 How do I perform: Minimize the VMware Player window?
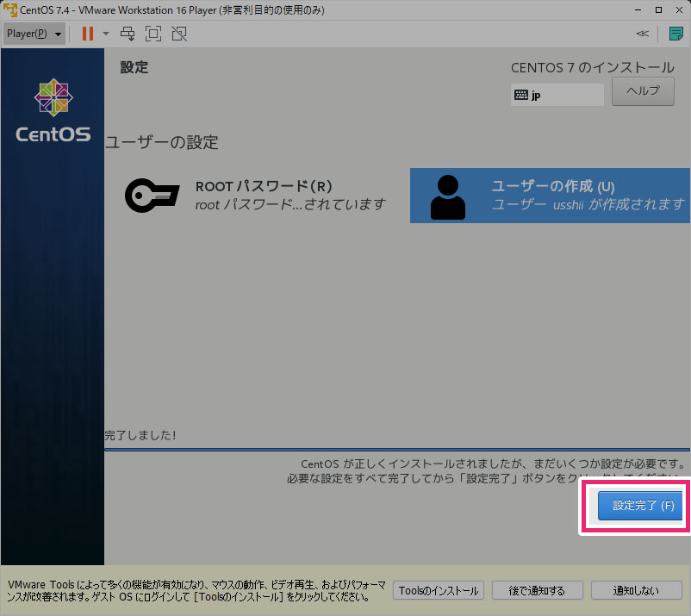[x=638, y=9]
